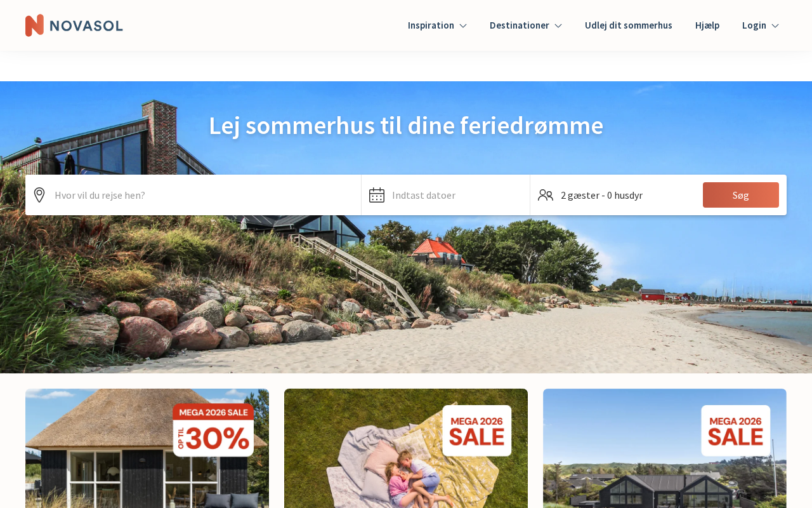Expand the Destinationer chevron arrow
Image resolution: width=812 pixels, height=508 pixels.
pyautogui.click(x=558, y=25)
